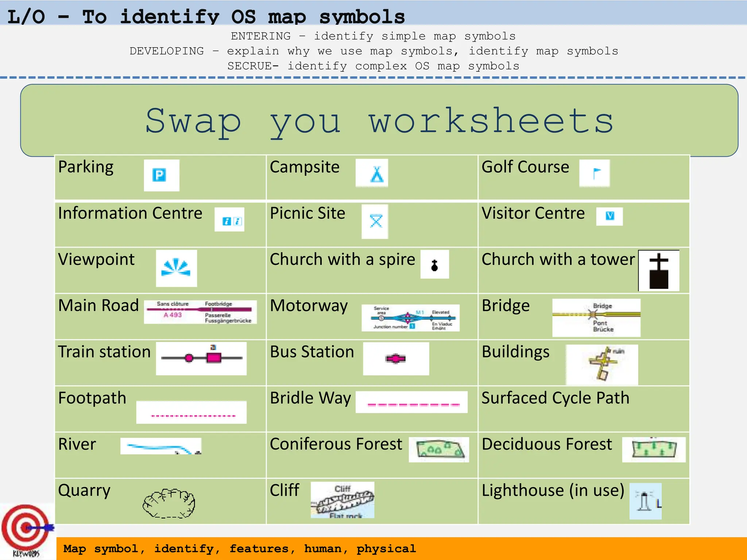Click the Information Centre symbol
The width and height of the screenshot is (747, 560).
[229, 219]
